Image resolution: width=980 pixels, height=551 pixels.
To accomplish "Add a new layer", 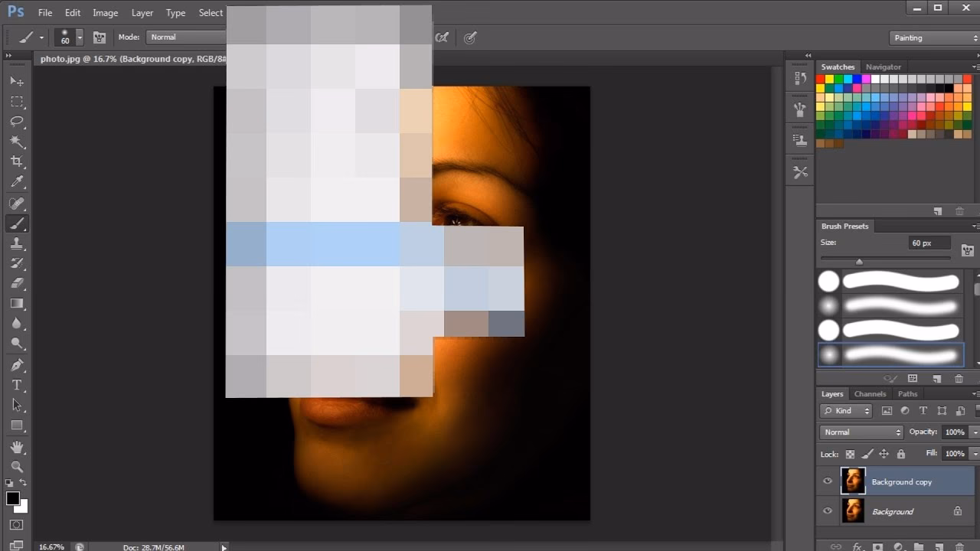I will (x=939, y=546).
